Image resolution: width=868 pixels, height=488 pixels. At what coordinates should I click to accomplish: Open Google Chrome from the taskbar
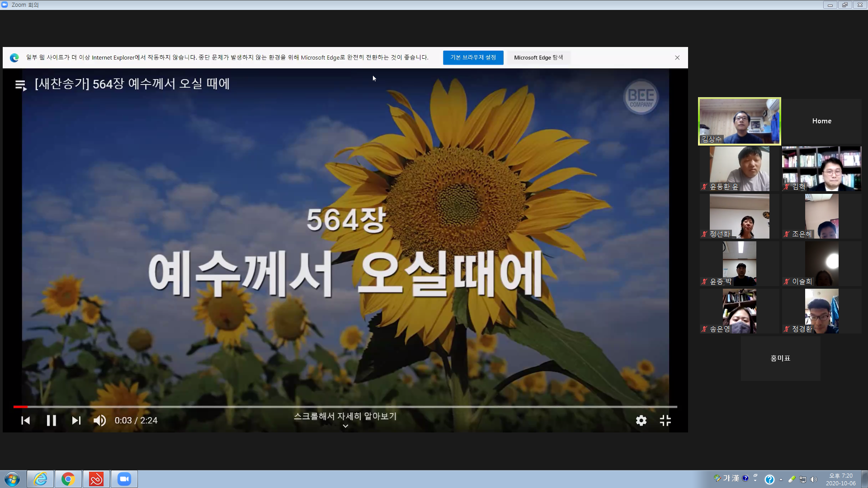coord(68,479)
